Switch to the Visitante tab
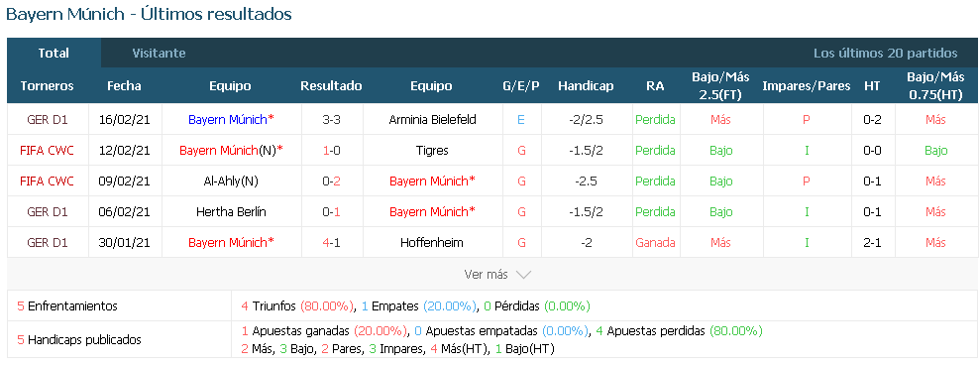Viewport: 980px width, 365px height. click(x=159, y=54)
